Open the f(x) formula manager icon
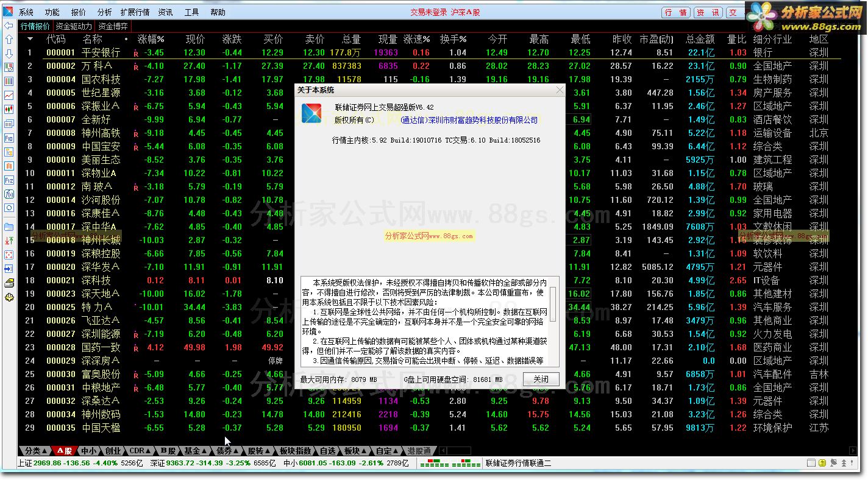The image size is (868, 480). (9, 194)
